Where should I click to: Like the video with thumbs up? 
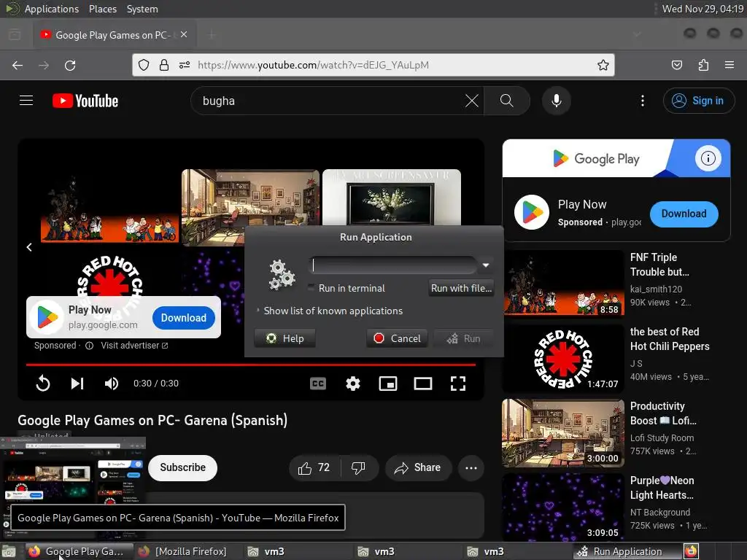[x=314, y=467]
